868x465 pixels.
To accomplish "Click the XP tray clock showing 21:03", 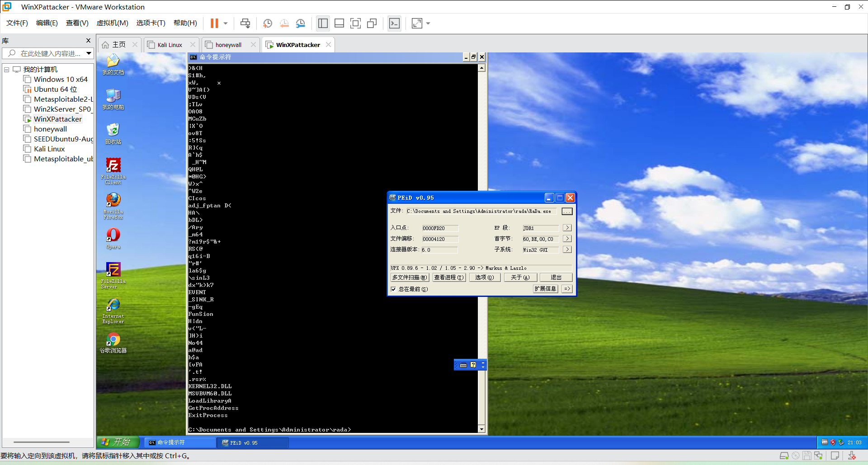I will (x=854, y=442).
